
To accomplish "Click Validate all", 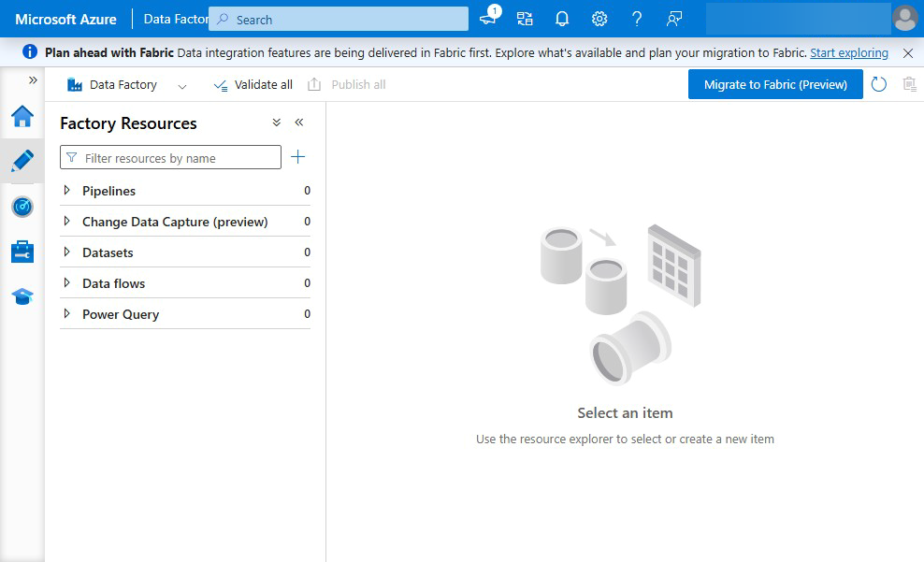I will (253, 85).
